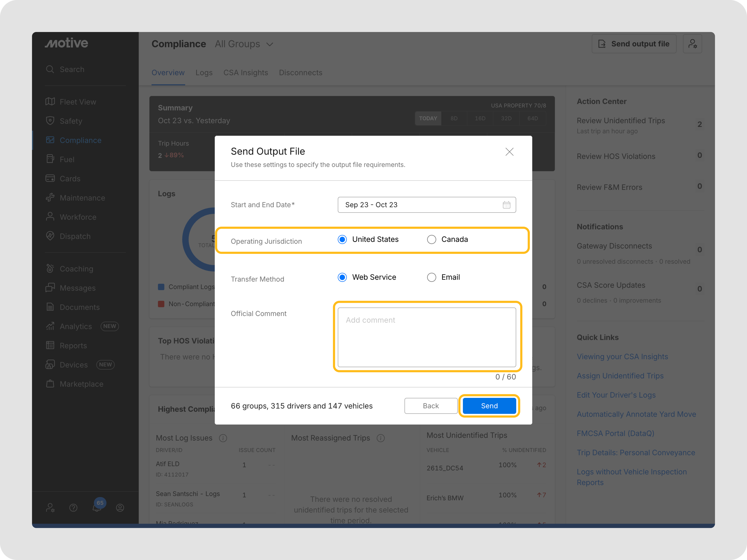
Task: Choose United States operating jurisdiction
Action: point(342,239)
